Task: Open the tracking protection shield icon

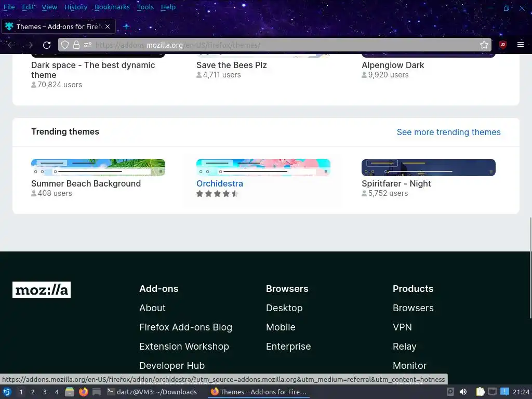Action: 65,45
